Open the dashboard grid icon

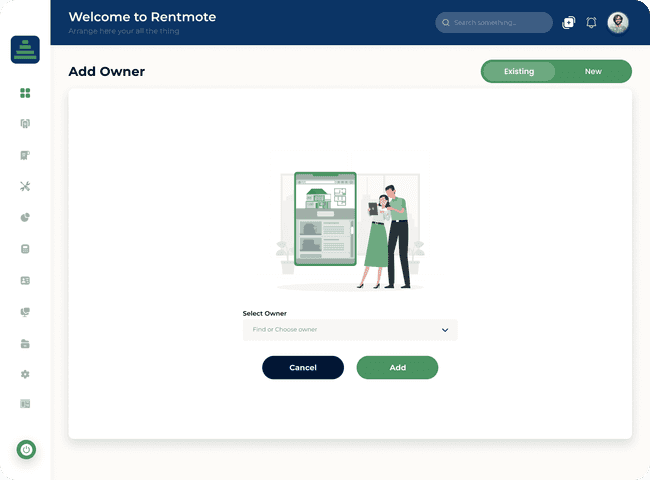[25, 93]
